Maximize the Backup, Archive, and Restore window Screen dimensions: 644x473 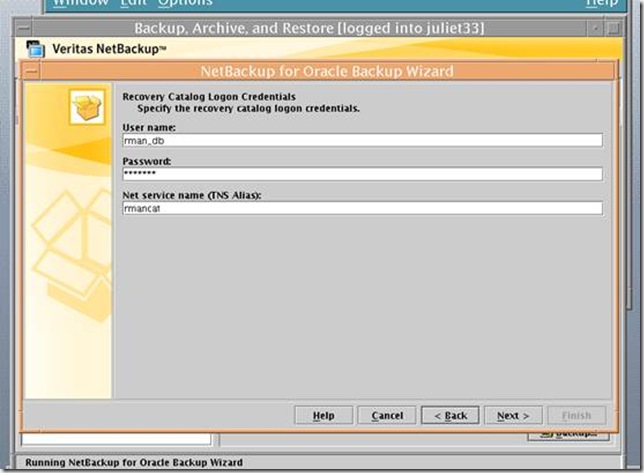click(x=613, y=28)
